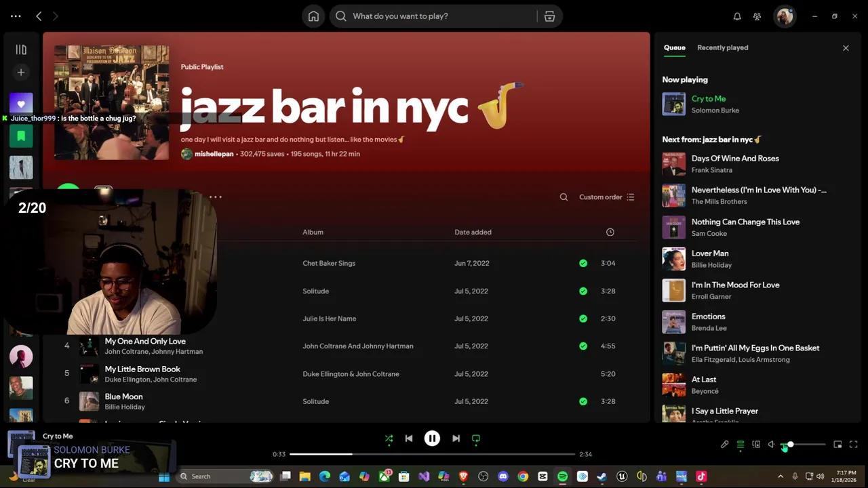Open Custom order sort dropdown
The width and height of the screenshot is (868, 488).
607,197
